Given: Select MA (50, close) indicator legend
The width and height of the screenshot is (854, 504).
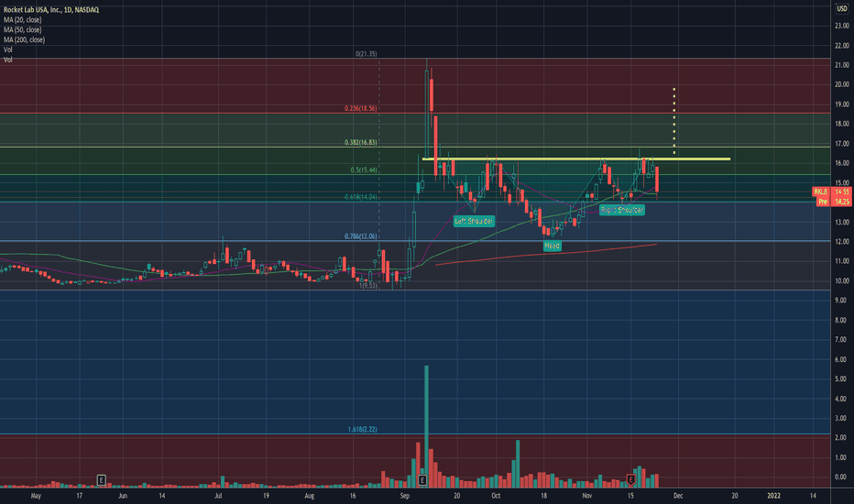Looking at the screenshot, I should 22,29.
